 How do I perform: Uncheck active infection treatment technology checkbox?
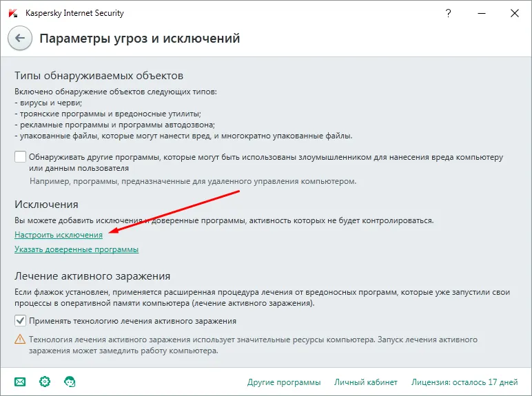click(21, 320)
